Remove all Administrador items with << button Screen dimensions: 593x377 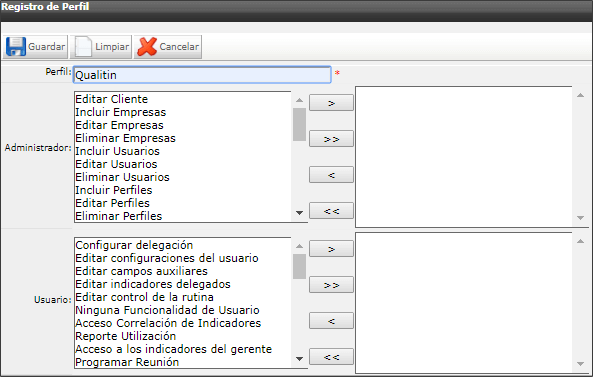[x=331, y=211]
